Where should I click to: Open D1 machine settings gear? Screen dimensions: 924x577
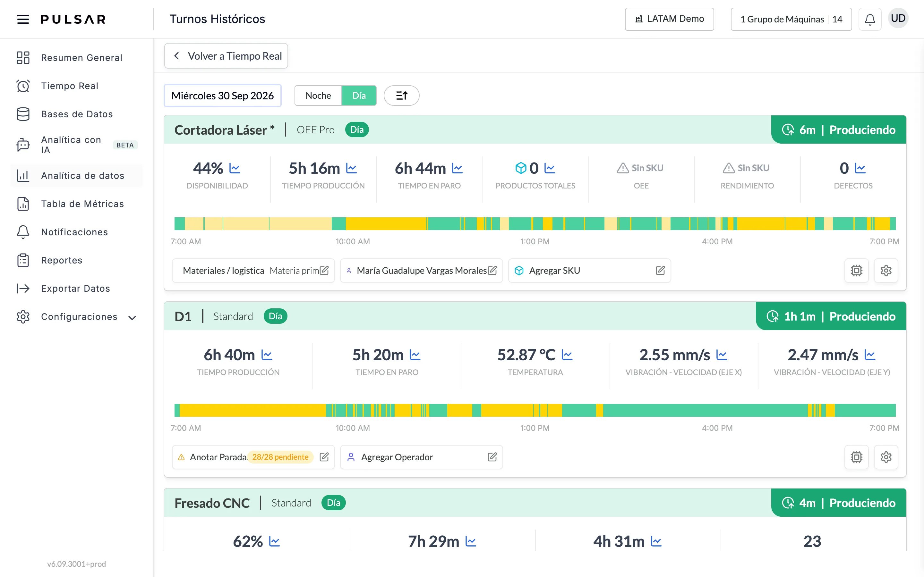[886, 457]
